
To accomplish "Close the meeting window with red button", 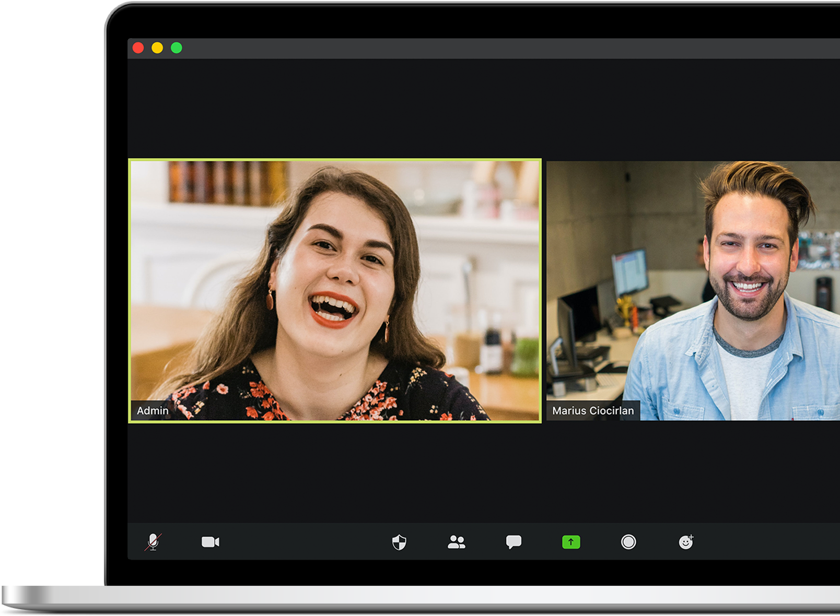I will click(x=138, y=48).
